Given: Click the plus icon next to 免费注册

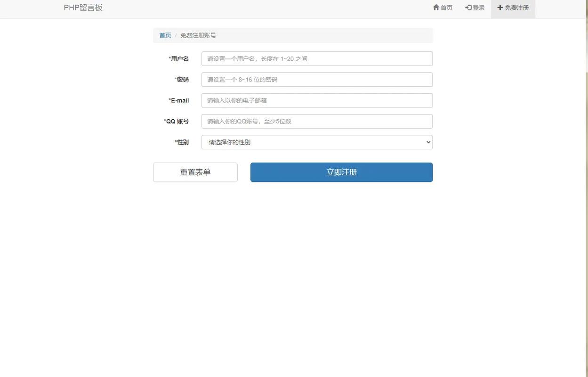Looking at the screenshot, I should (x=499, y=7).
